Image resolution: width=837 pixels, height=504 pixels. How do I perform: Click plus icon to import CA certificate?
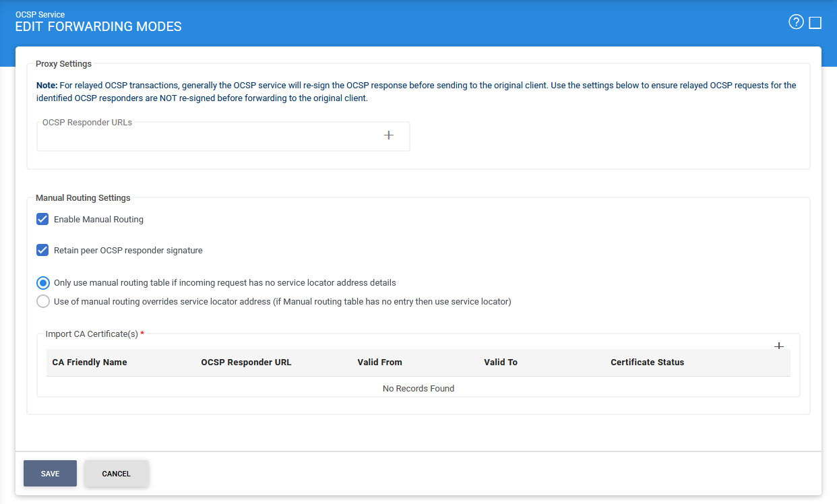coord(778,346)
